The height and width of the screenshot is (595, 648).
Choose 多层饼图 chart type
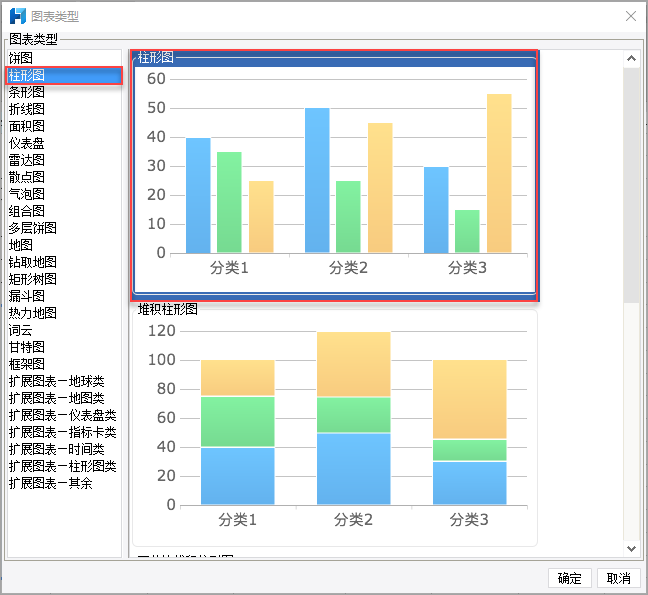[x=64, y=228]
